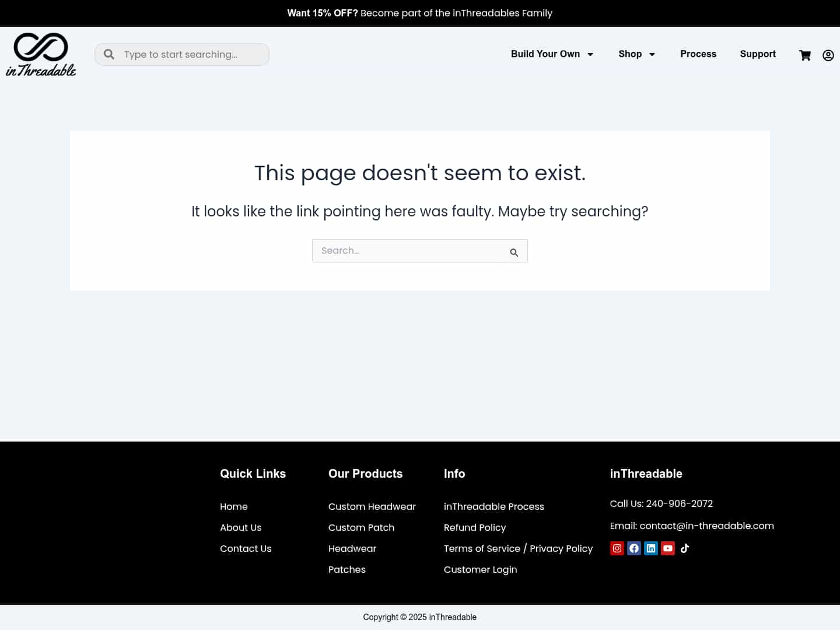Select the Process menu item

tap(698, 54)
